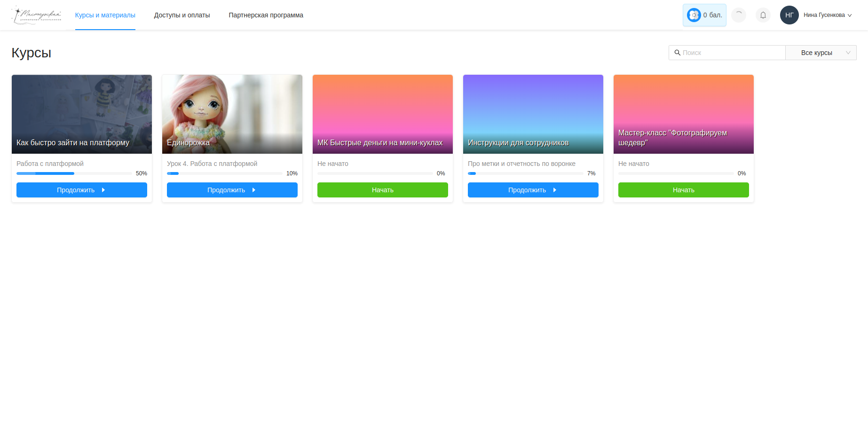Click the search magnifier icon

coord(677,53)
